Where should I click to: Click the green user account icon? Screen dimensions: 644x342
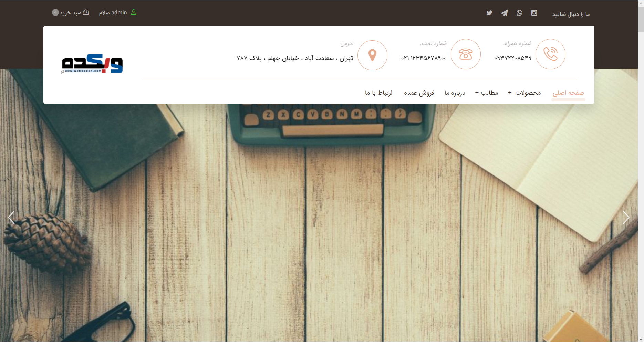pos(134,12)
